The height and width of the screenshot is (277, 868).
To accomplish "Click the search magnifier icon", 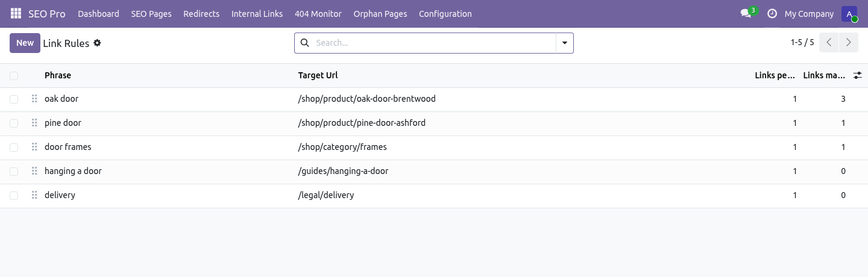I will pyautogui.click(x=304, y=43).
